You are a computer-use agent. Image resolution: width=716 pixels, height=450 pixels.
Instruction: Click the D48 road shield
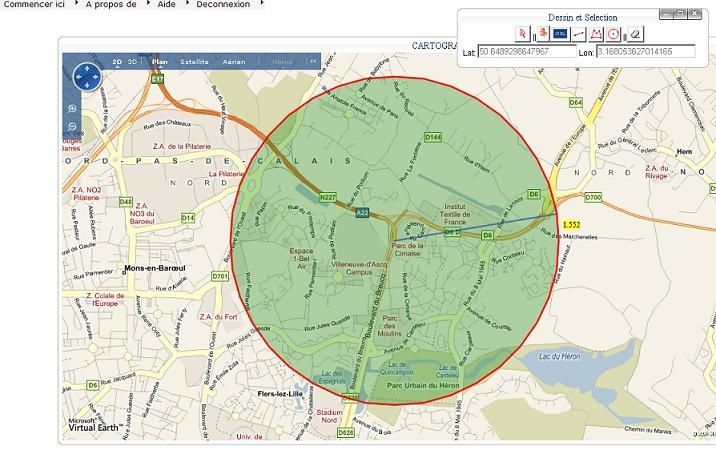(x=126, y=201)
